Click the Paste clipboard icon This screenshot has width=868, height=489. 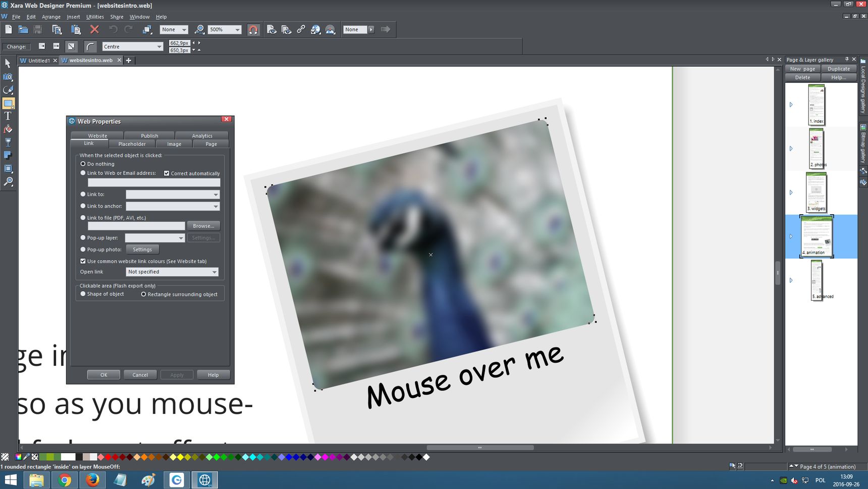tap(76, 30)
